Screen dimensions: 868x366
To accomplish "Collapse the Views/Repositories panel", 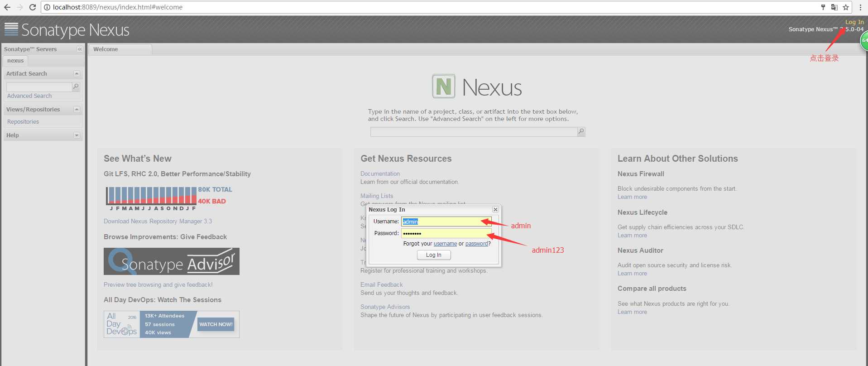I will coord(77,109).
